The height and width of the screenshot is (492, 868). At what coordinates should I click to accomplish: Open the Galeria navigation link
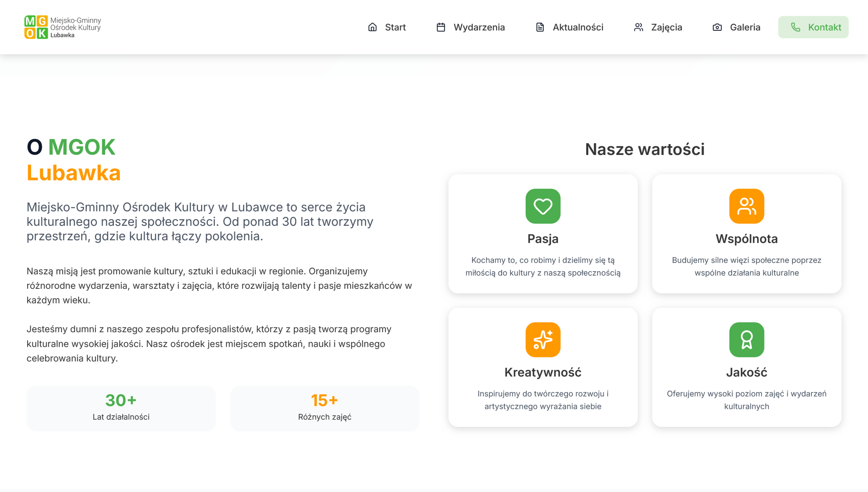[745, 27]
